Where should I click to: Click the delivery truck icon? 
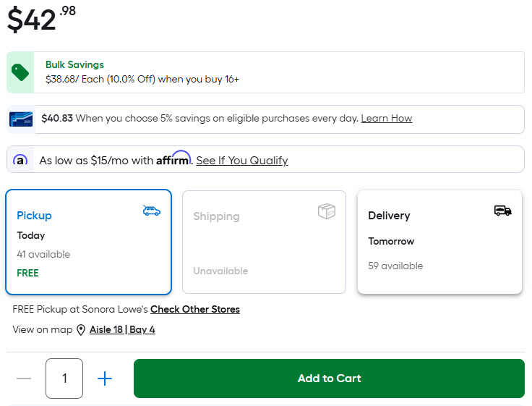pos(502,211)
